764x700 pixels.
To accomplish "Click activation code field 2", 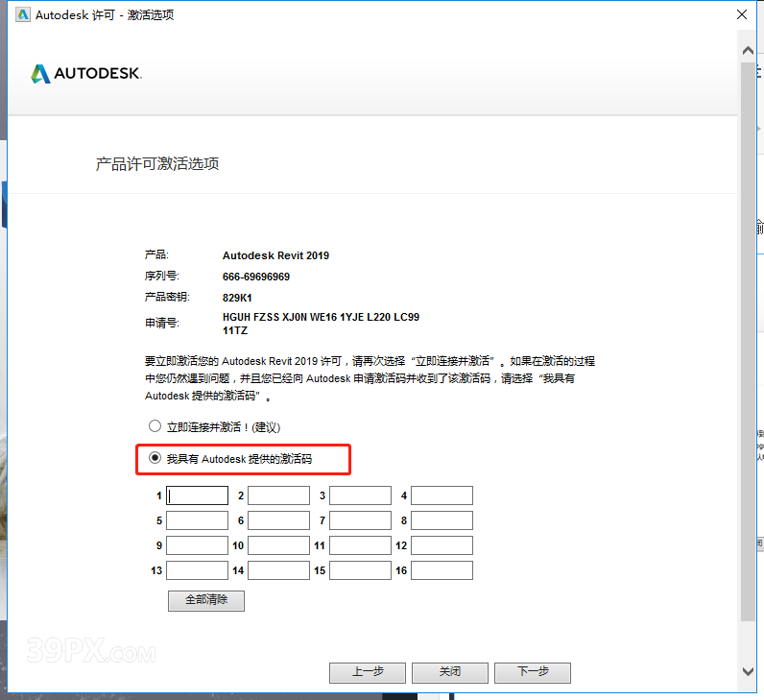I will [x=278, y=495].
